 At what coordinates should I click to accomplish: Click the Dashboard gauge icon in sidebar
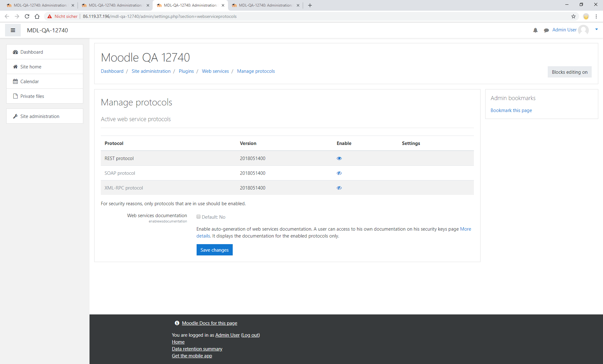point(15,52)
